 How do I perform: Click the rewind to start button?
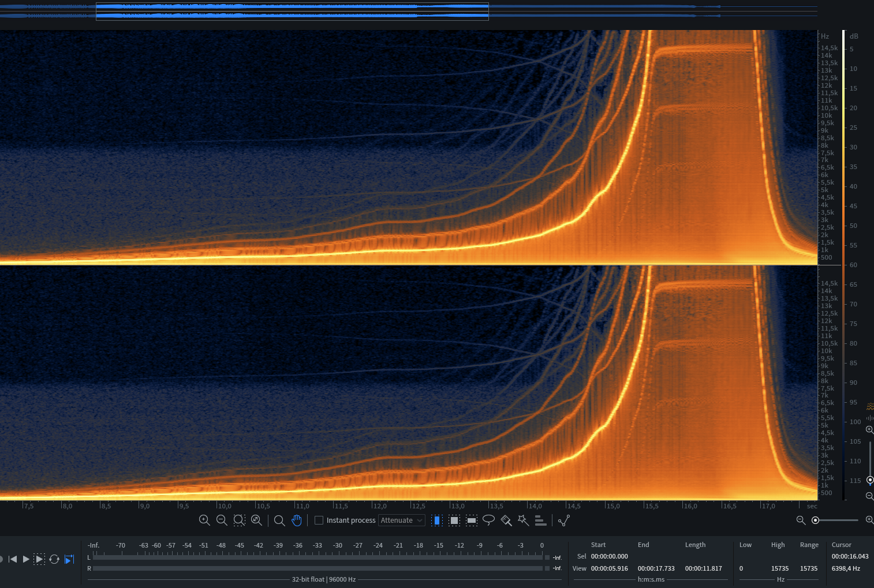[13, 559]
